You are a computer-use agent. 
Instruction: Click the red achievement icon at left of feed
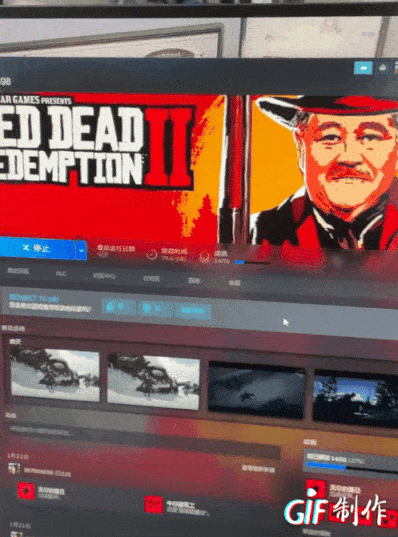26,491
